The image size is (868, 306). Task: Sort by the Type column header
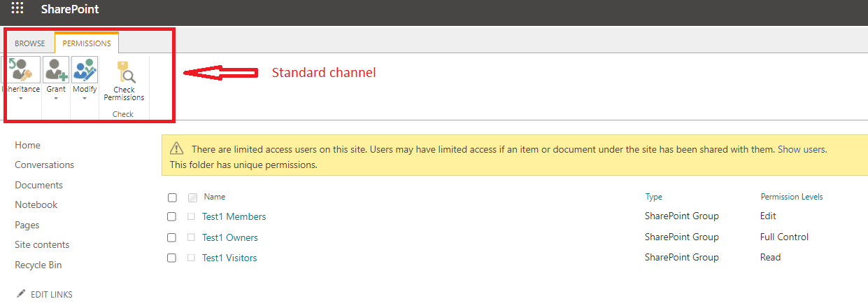click(x=653, y=197)
